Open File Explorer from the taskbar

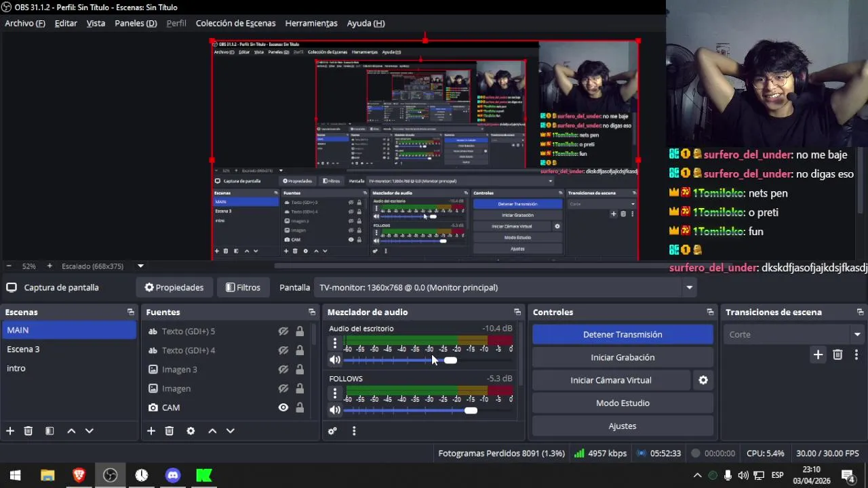(x=47, y=475)
